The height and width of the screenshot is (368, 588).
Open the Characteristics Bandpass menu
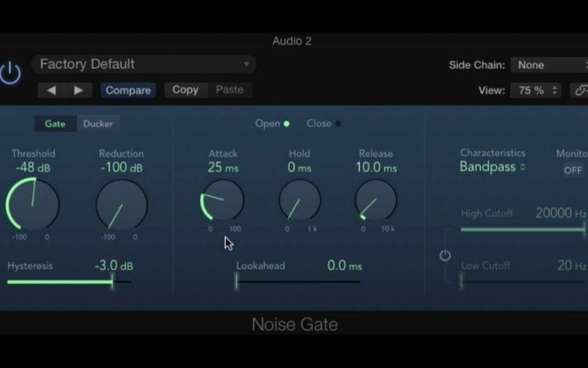click(492, 167)
